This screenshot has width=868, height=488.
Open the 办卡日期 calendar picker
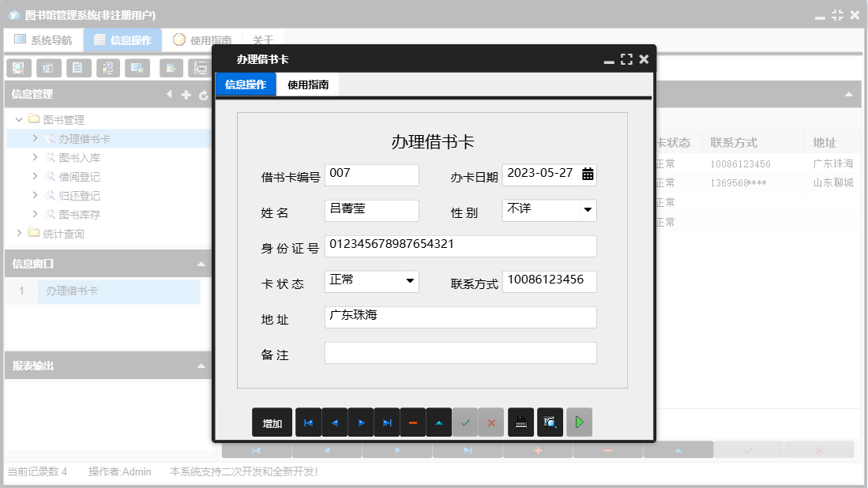(588, 175)
